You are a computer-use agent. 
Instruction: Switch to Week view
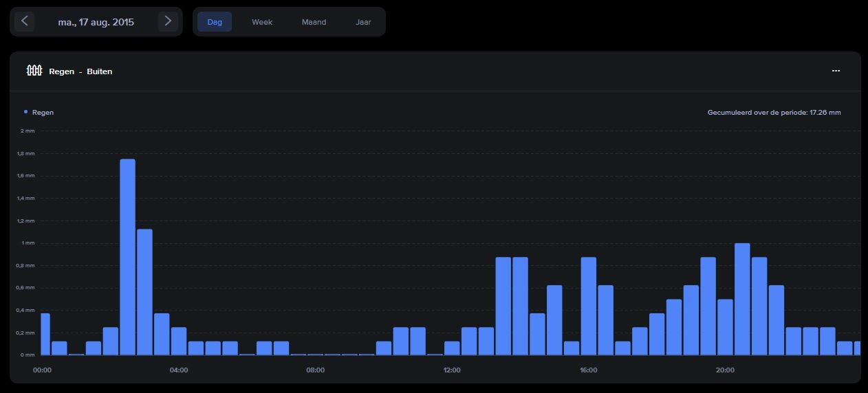point(262,22)
